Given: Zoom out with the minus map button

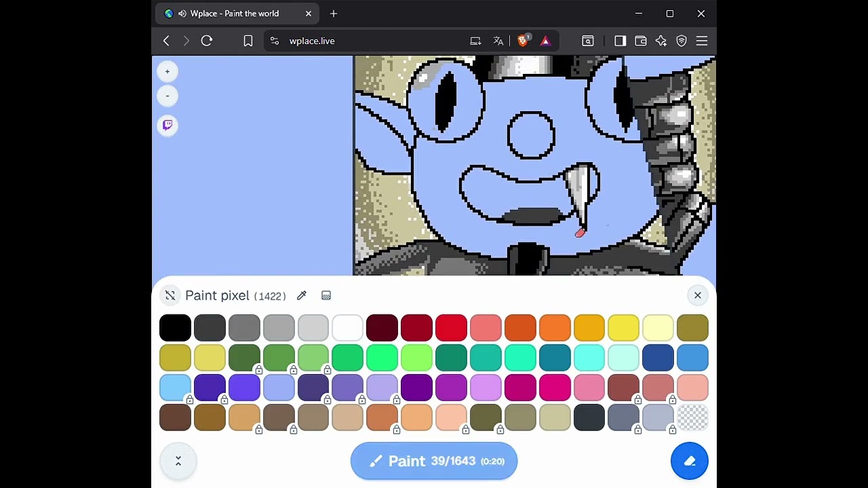Looking at the screenshot, I should click(167, 96).
